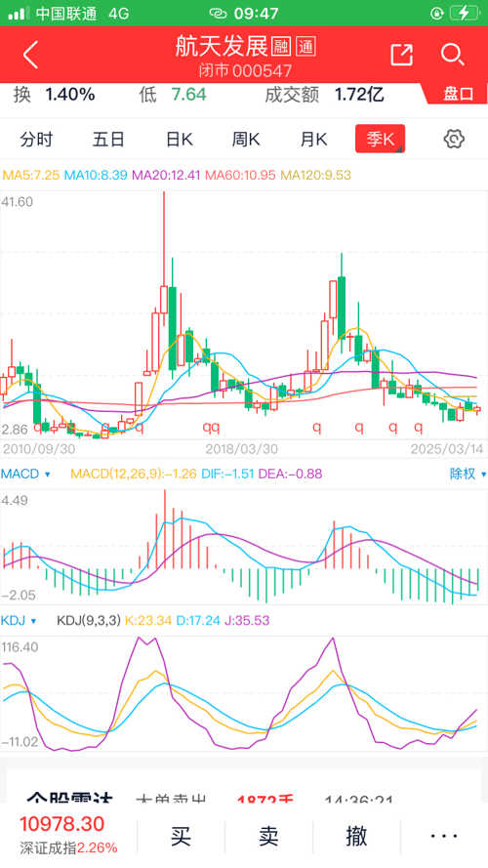Tap the share icon in the header
This screenshot has height=868, width=488.
click(x=402, y=55)
